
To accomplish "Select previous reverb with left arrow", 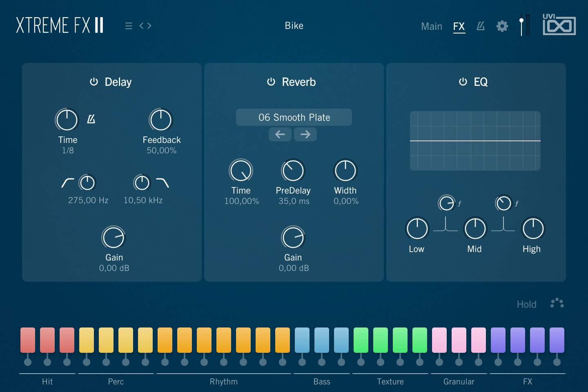I will (x=280, y=134).
